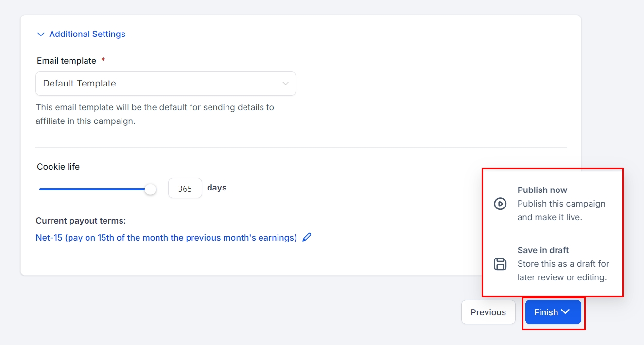644x345 pixels.
Task: Select the Default Template combo box
Action: pos(165,84)
